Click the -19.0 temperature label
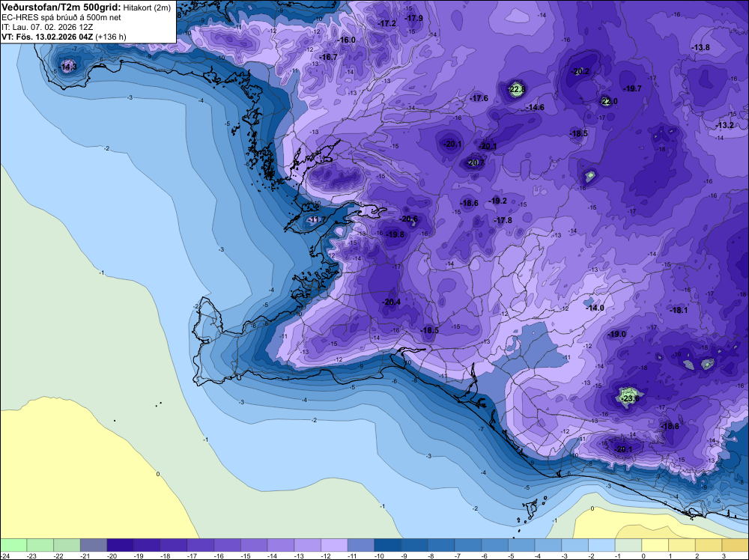 (616, 334)
